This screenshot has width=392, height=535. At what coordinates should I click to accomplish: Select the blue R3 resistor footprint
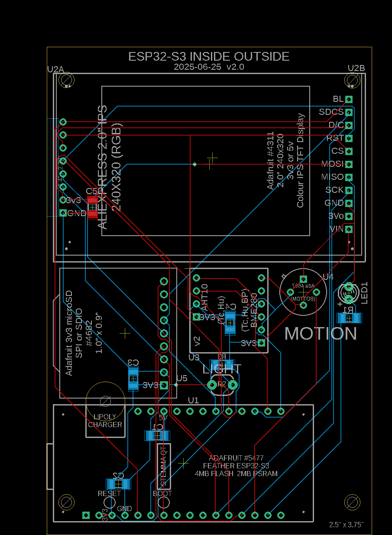(x=222, y=365)
